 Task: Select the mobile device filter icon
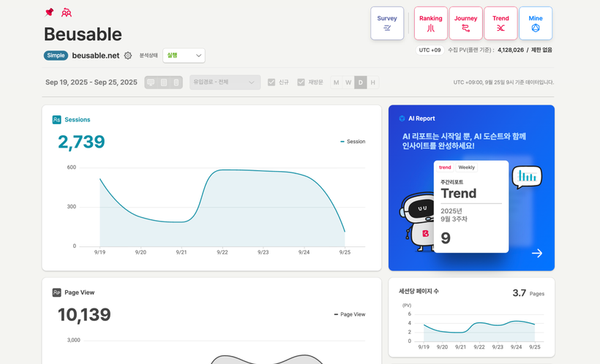176,83
